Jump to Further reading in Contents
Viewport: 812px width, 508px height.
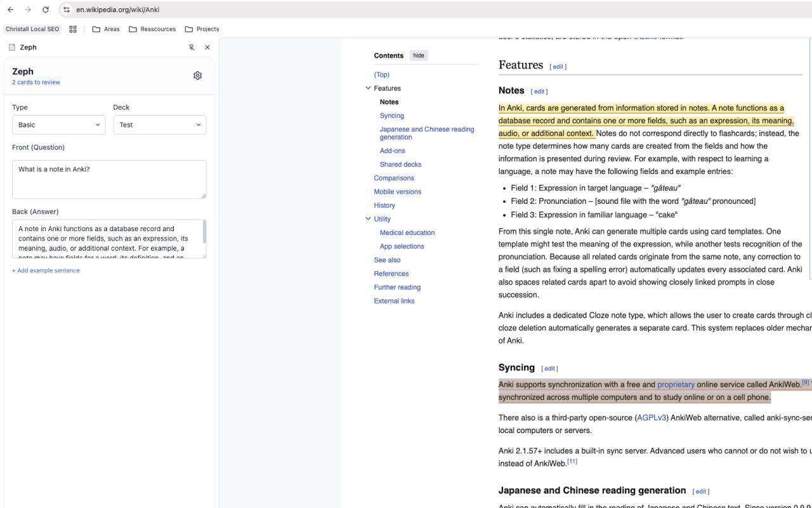pos(397,288)
